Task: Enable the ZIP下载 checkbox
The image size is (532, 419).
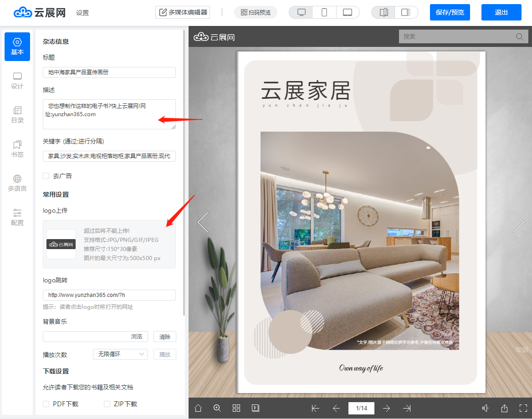Action: (x=107, y=404)
